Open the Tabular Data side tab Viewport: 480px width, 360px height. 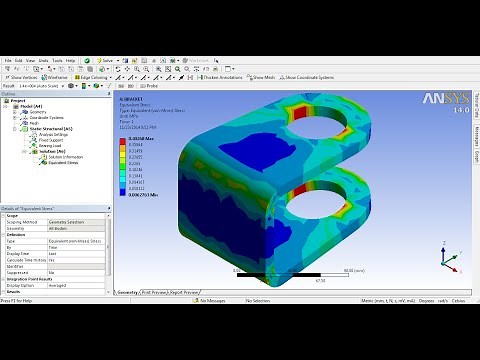(477, 105)
